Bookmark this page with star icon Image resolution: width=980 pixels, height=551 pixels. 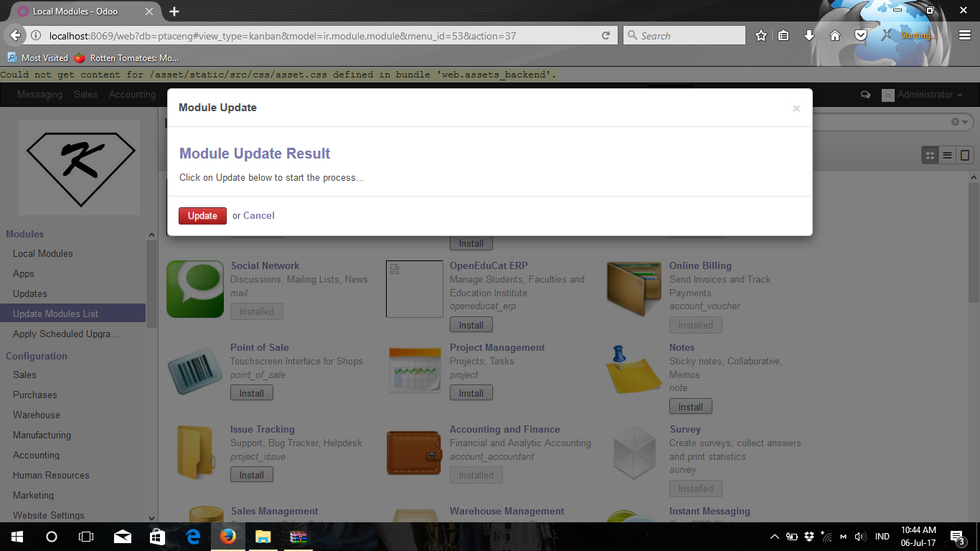tap(761, 35)
